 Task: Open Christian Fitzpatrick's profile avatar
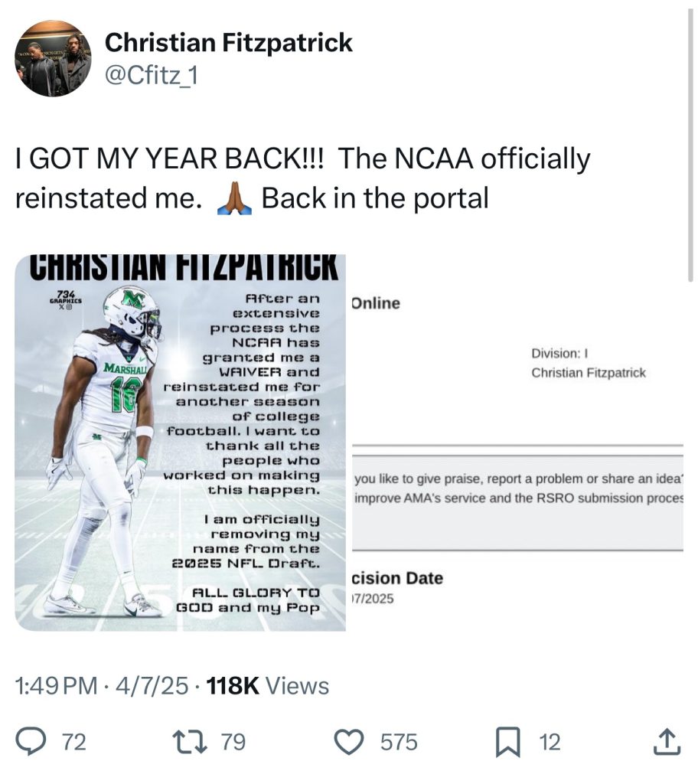click(54, 58)
